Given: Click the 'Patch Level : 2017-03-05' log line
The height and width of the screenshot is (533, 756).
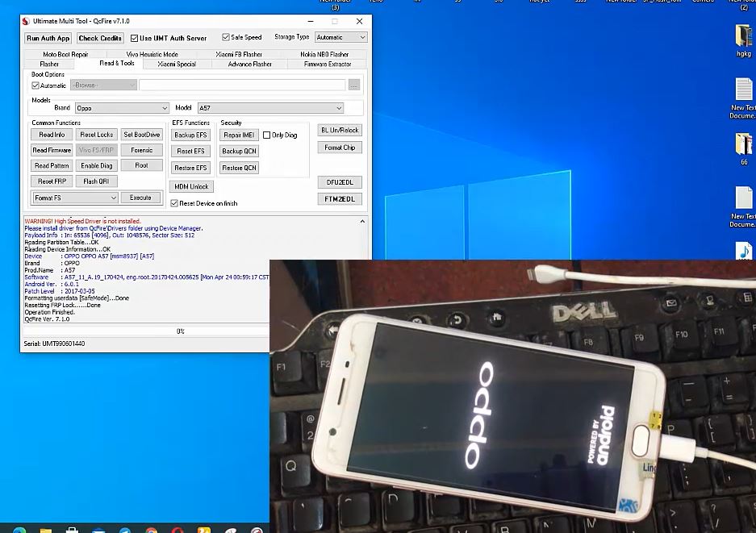Looking at the screenshot, I should click(60, 291).
